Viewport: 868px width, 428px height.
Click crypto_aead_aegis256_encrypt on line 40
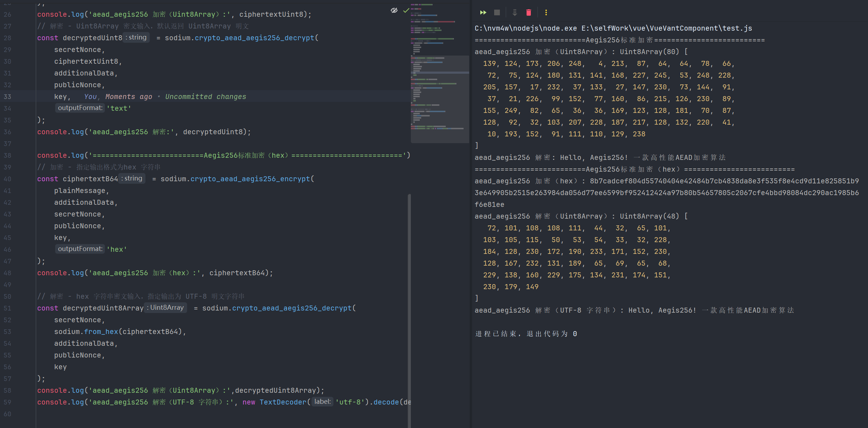click(x=250, y=179)
